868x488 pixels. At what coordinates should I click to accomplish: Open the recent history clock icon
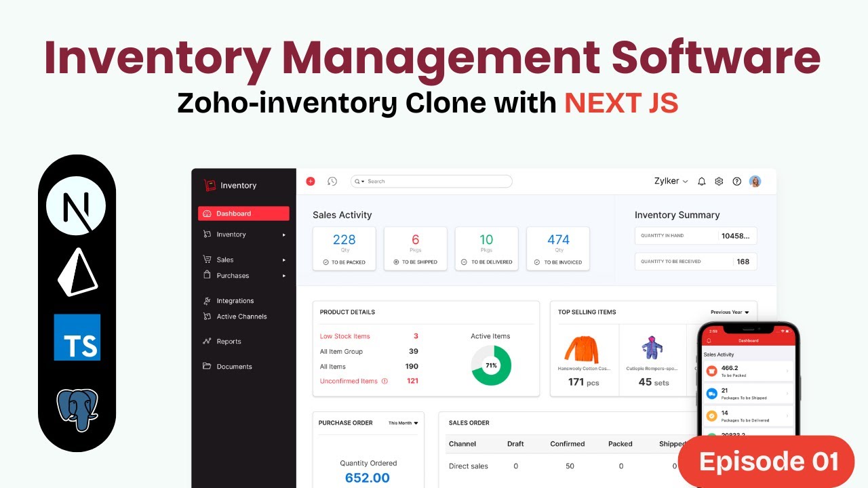pos(332,181)
